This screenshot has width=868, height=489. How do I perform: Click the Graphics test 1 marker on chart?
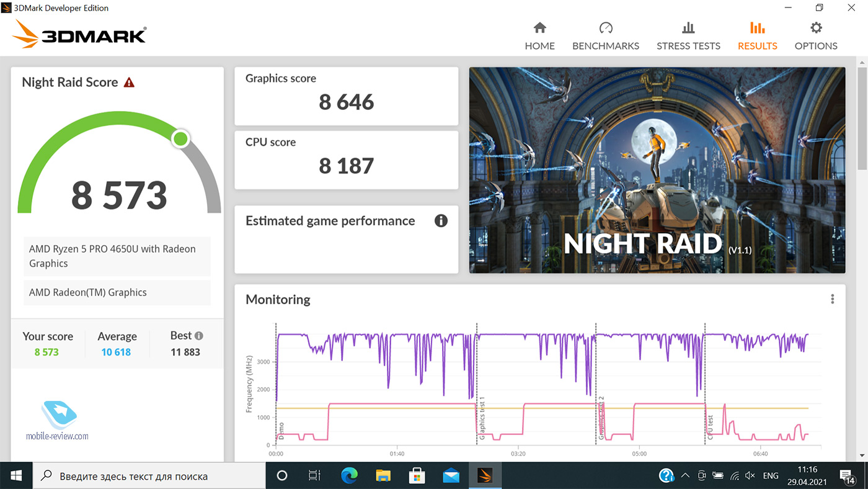tap(482, 419)
